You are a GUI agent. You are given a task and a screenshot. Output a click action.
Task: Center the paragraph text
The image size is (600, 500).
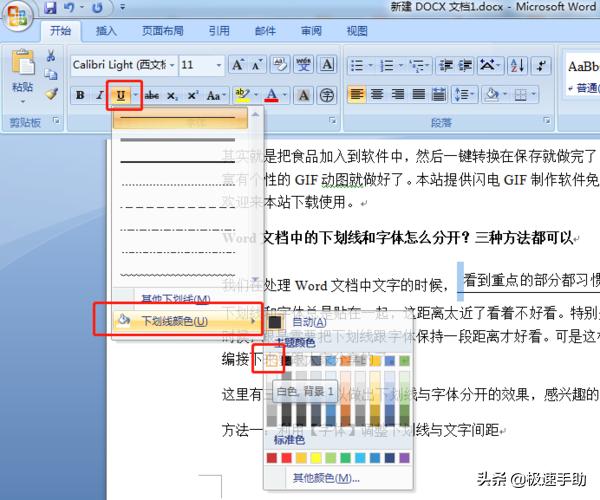point(377,94)
